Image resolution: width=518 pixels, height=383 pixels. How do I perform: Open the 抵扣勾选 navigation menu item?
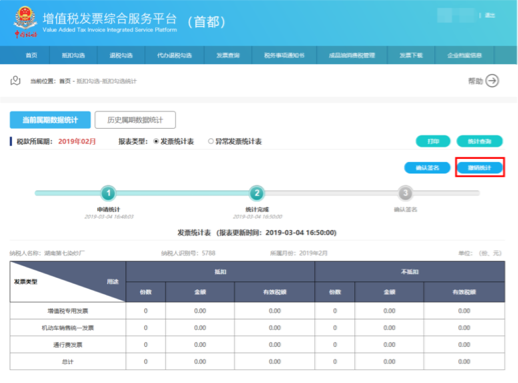coord(73,55)
